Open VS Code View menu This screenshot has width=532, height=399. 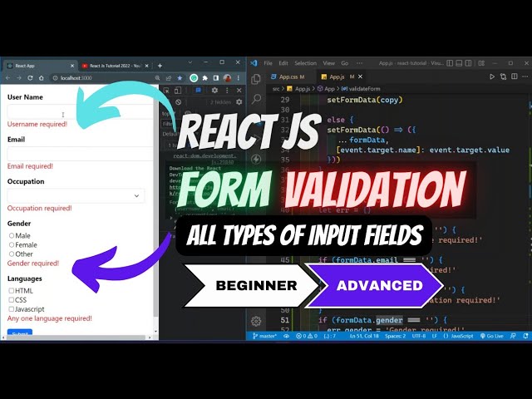[329, 63]
